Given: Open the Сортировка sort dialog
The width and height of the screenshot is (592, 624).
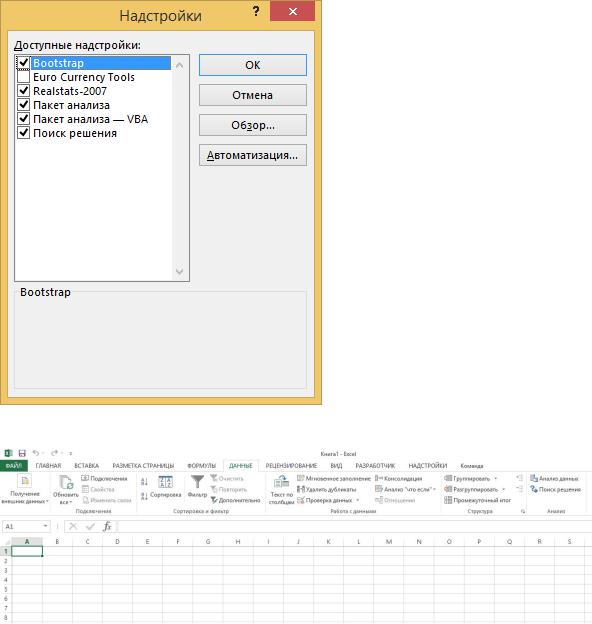Looking at the screenshot, I should [x=166, y=487].
